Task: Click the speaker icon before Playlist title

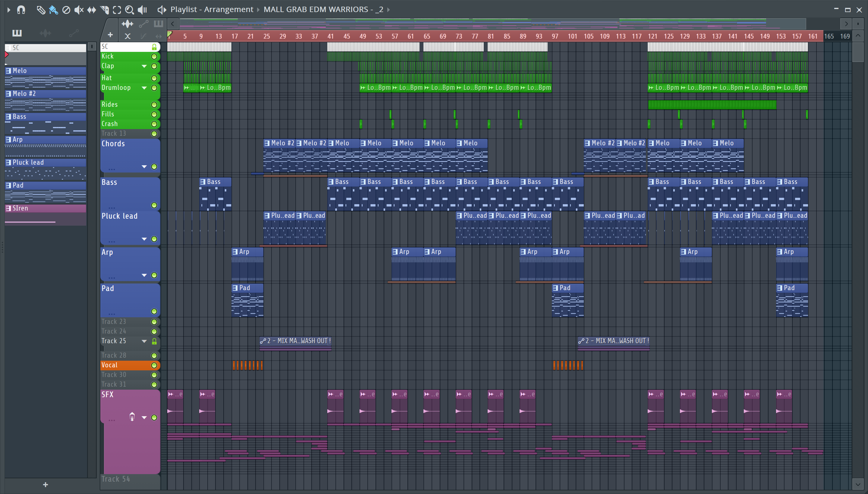Action: tap(162, 10)
